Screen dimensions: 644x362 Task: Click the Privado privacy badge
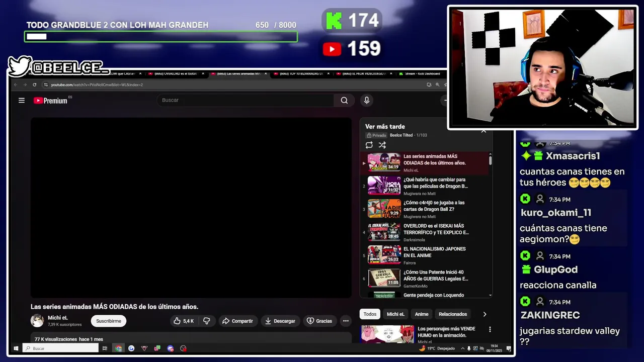tap(376, 135)
